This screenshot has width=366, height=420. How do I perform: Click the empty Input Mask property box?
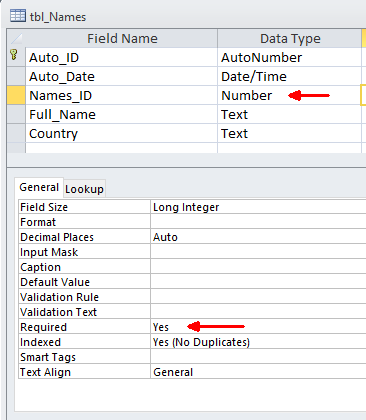(x=258, y=252)
